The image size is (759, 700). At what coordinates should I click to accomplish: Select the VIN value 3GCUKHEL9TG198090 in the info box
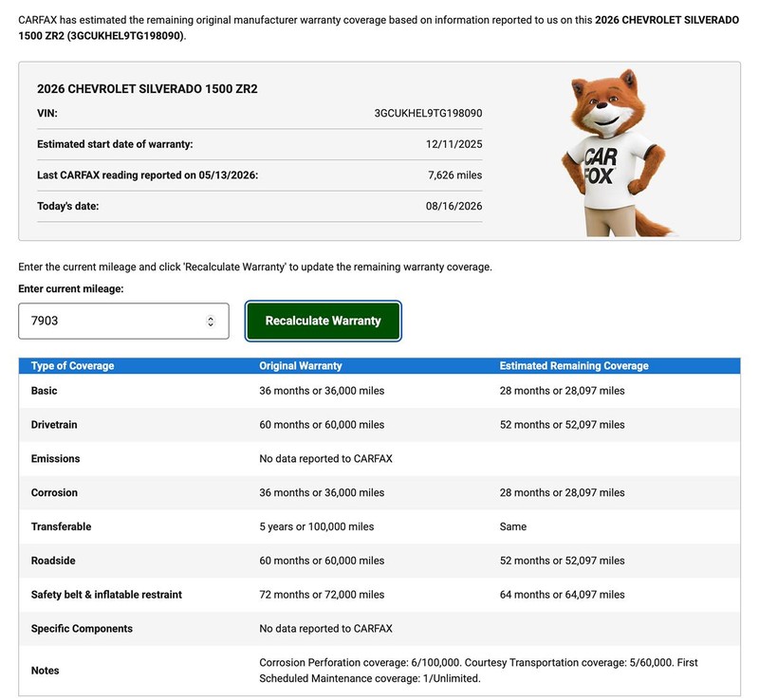tap(428, 113)
